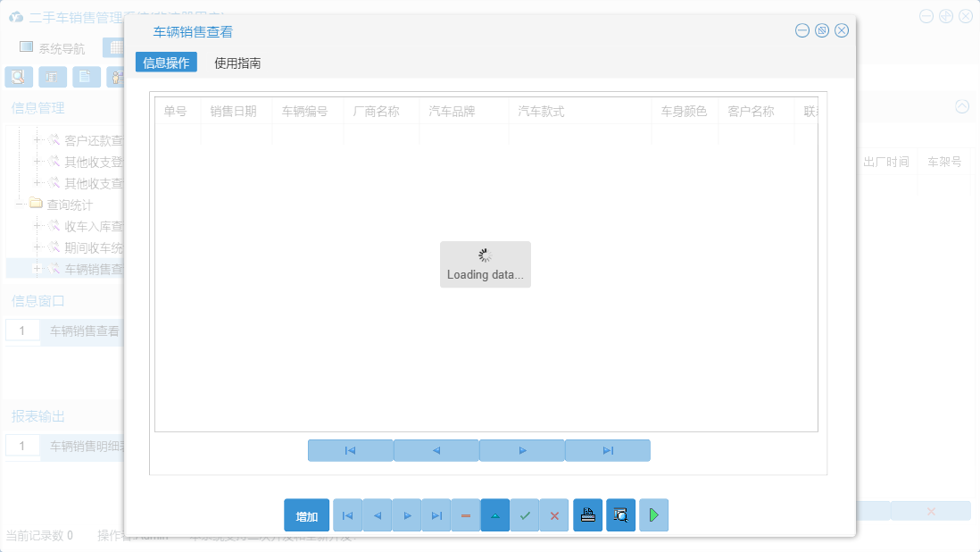980x552 pixels.
Task: Collapse the 查询统计 folder node
Action: [19, 204]
